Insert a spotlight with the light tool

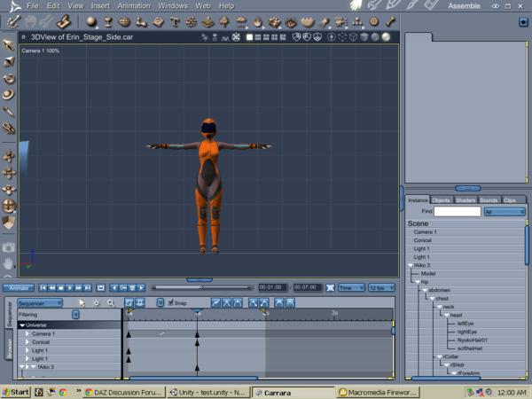(325, 22)
